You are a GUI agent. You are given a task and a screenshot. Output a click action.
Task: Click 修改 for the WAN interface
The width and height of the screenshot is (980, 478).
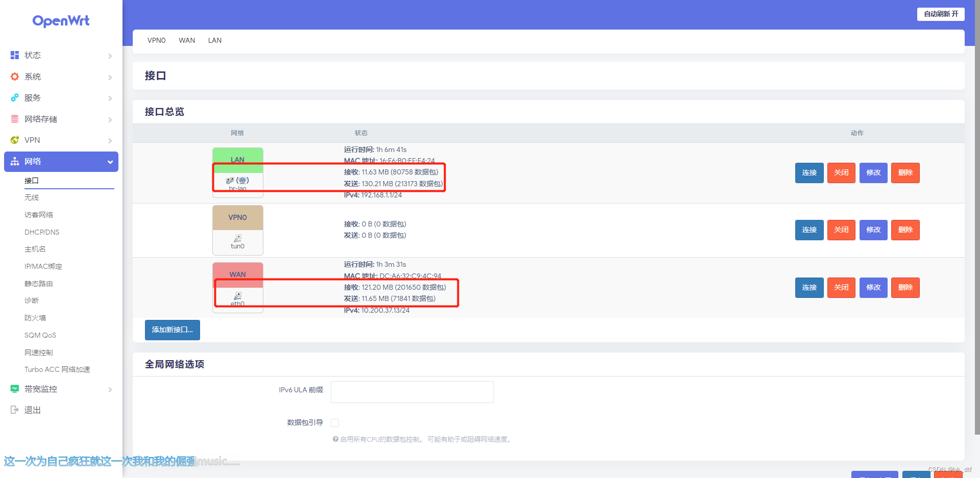[x=873, y=288]
